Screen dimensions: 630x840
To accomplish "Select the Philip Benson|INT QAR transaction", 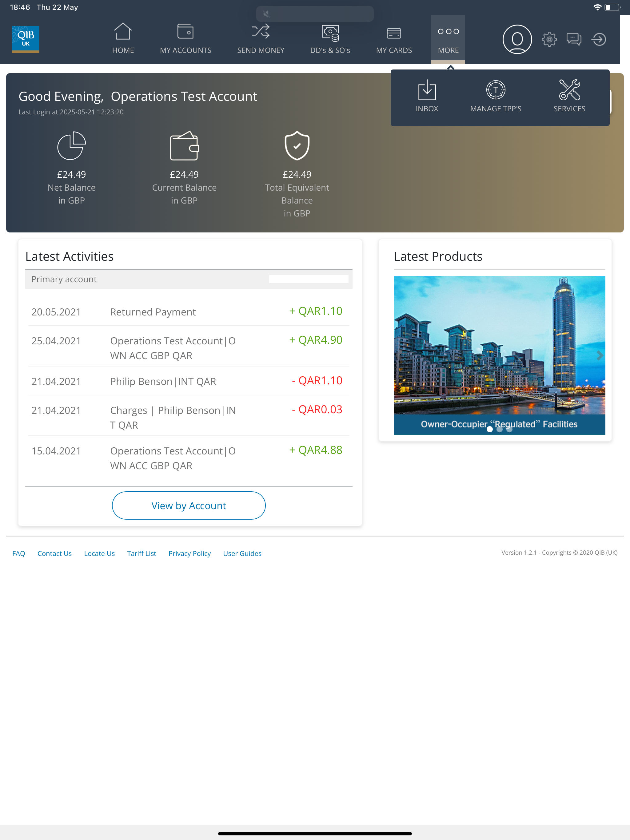I will coord(189,381).
